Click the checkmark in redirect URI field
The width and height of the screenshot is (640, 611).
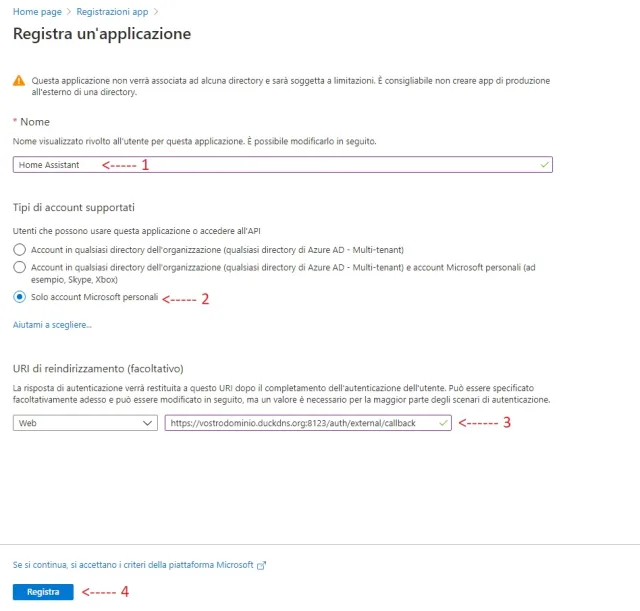(x=443, y=423)
